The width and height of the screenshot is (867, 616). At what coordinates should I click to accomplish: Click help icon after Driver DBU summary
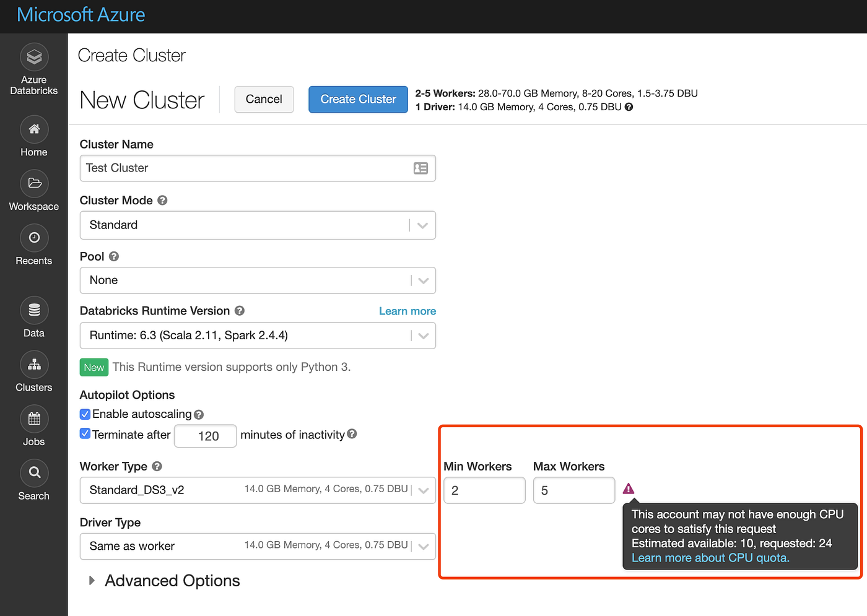(x=629, y=107)
